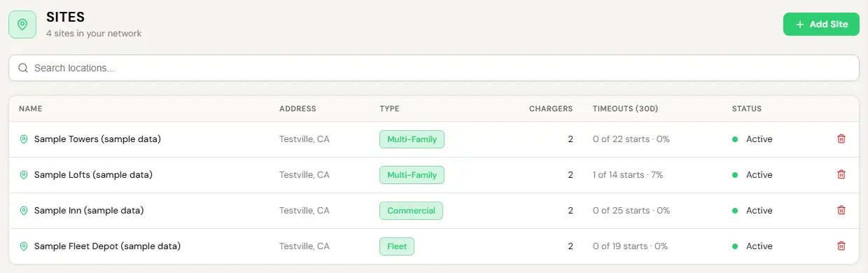This screenshot has width=868, height=273.
Task: Click the NAME column header
Action: pyautogui.click(x=31, y=109)
